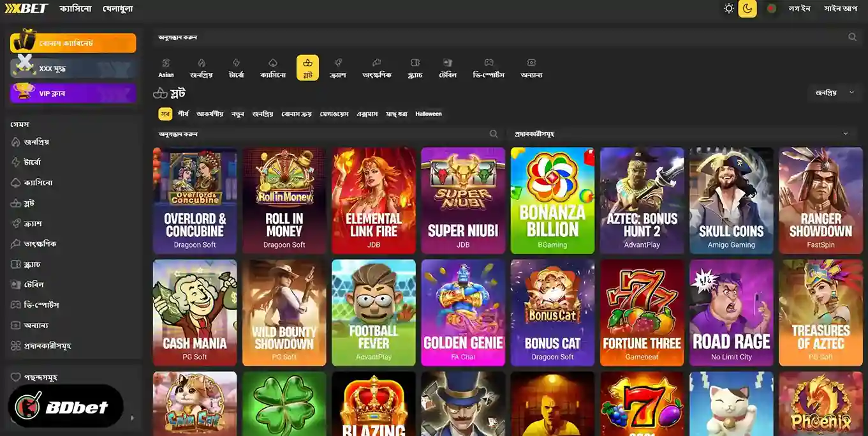Select the টার্বো lightning category in the top row
Image resolution: width=868 pixels, height=436 pixels.
tap(236, 68)
